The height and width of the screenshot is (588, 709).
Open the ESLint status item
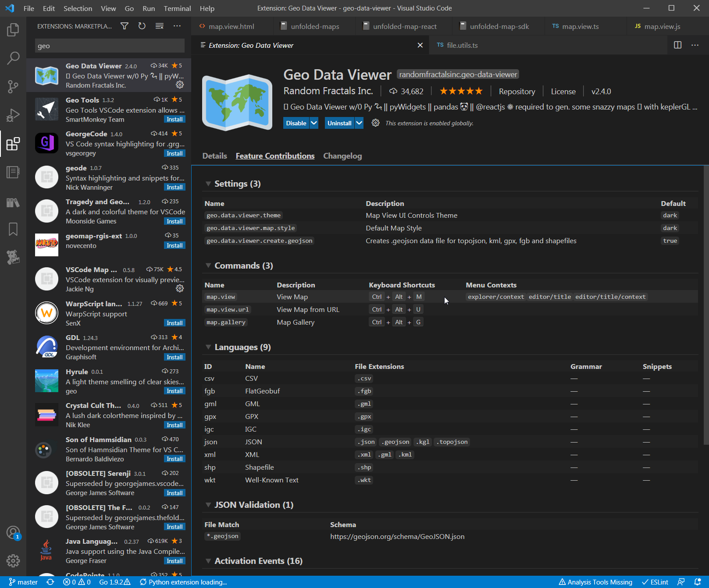tap(655, 582)
